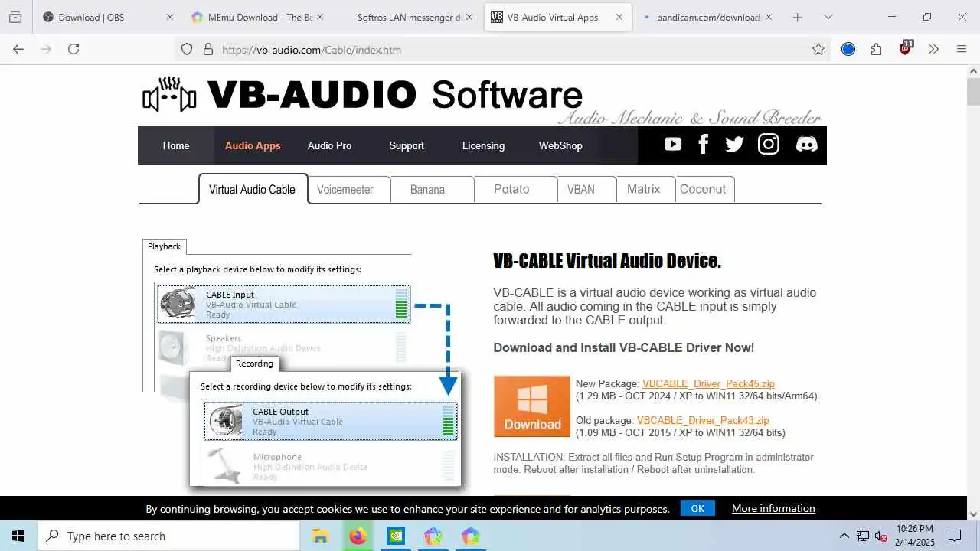Open File Explorer from taskbar
The width and height of the screenshot is (980, 551).
320,536
